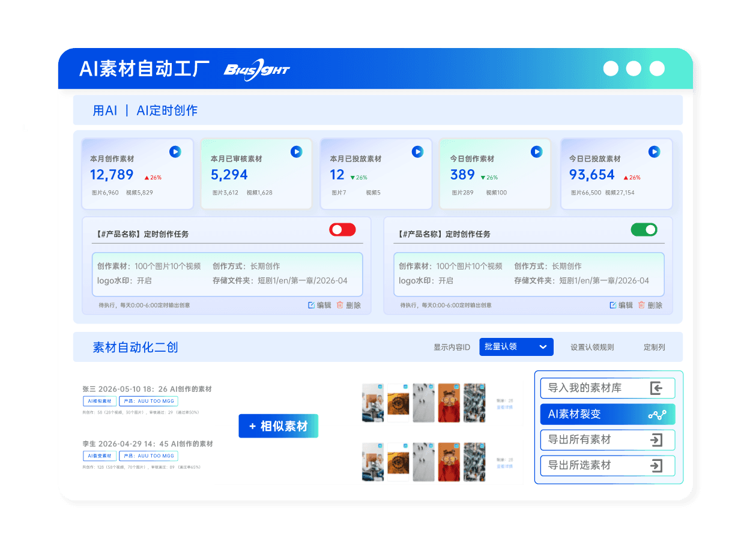The height and width of the screenshot is (560, 735).
Task: Click value 5,294 on 本月已审核素材 card
Action: (x=229, y=175)
